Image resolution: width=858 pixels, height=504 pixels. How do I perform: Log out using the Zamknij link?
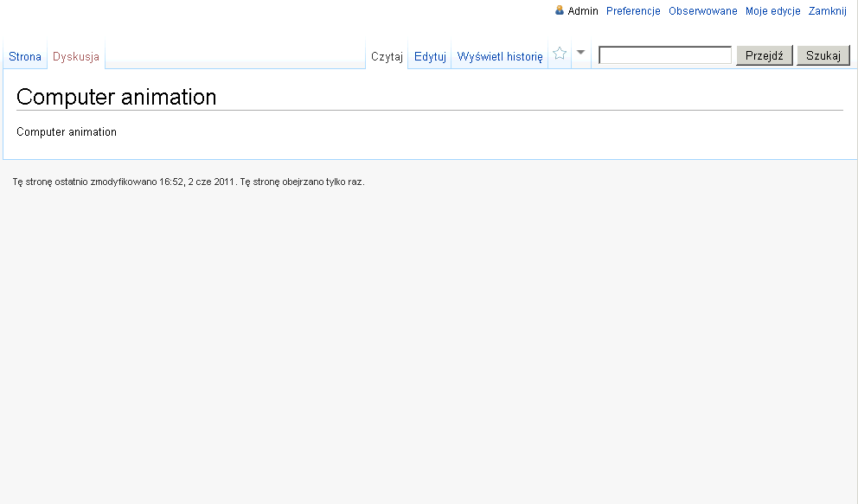point(827,11)
